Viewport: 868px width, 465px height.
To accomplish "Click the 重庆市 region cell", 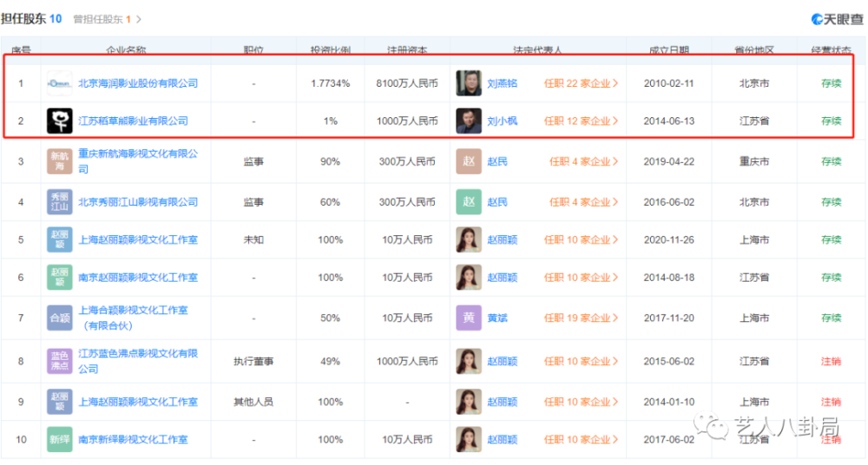I will 754,161.
